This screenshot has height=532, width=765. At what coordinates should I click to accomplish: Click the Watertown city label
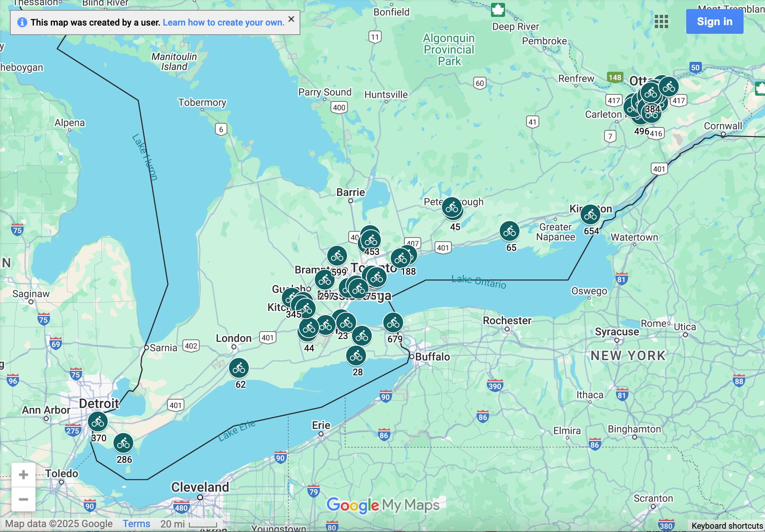click(634, 237)
